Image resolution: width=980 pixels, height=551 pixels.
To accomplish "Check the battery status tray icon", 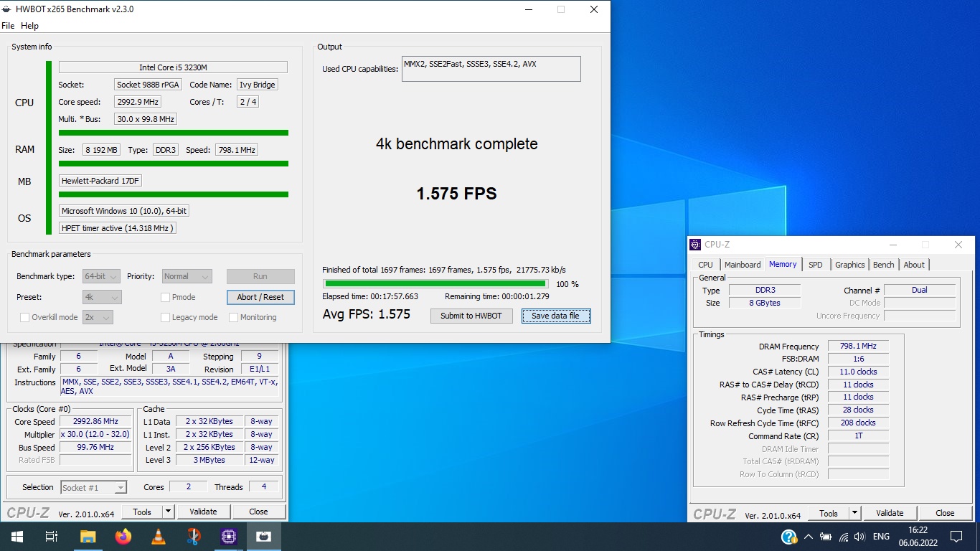I will [826, 537].
